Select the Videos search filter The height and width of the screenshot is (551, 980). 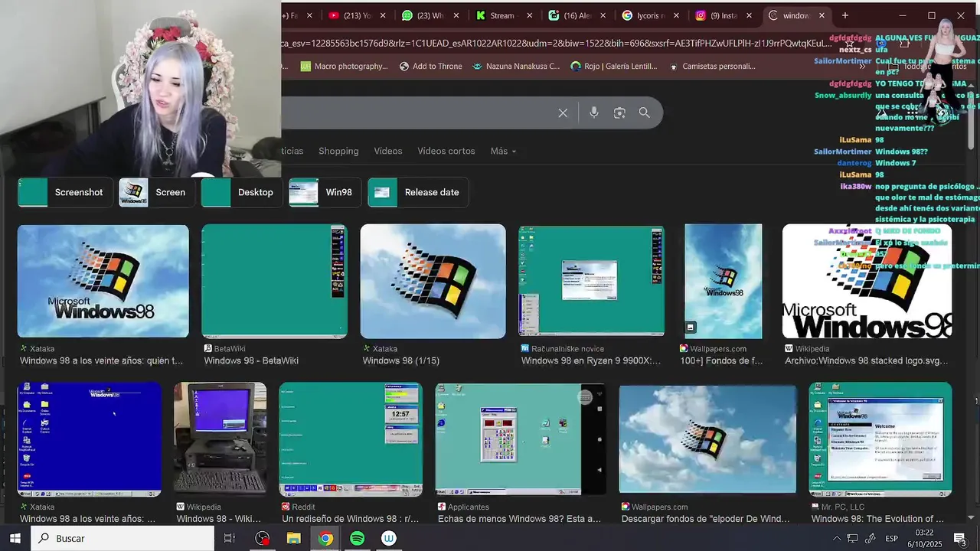[388, 152]
